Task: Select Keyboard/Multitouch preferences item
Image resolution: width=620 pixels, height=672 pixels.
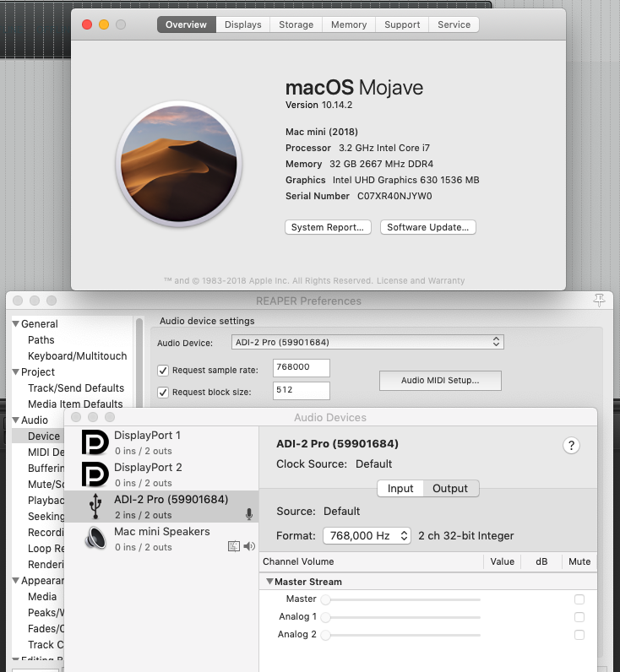Action: (77, 355)
